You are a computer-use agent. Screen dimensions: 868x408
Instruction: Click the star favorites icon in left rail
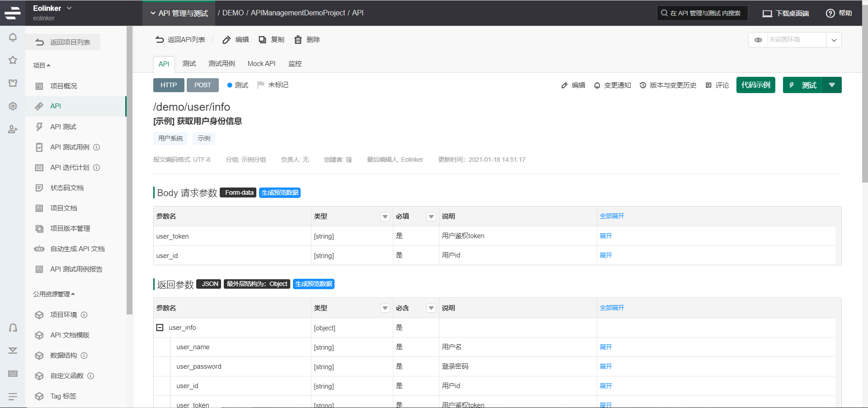click(x=13, y=60)
